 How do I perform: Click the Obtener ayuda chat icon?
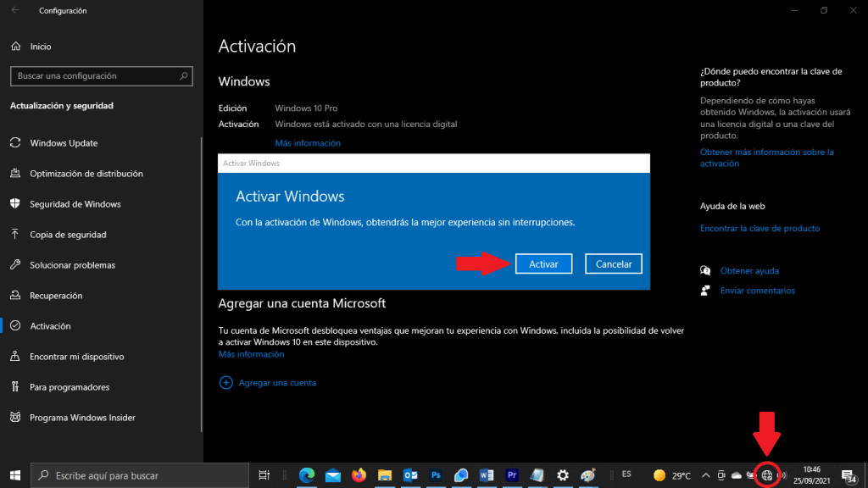[705, 270]
